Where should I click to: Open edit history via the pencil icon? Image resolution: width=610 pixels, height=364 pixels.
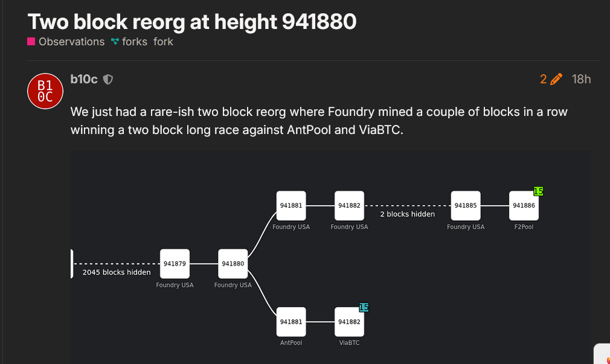556,78
